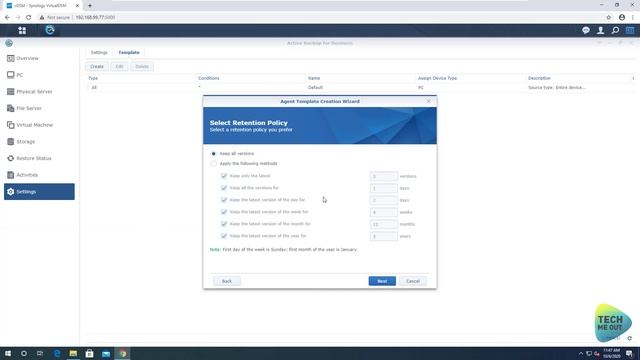This screenshot has width=640, height=360.
Task: Bookmark this page with star icon
Action: (609, 17)
